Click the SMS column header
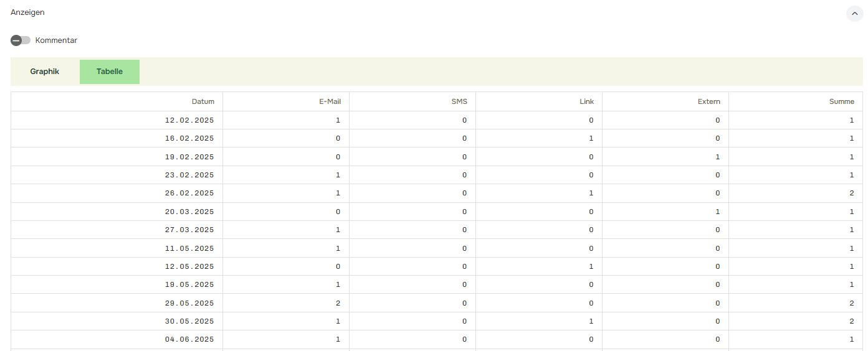868x351 pixels. [459, 101]
